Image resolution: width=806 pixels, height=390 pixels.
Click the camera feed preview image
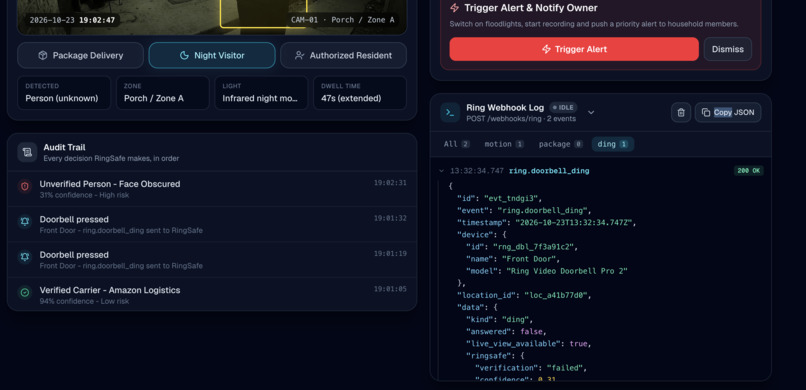pyautogui.click(x=212, y=17)
